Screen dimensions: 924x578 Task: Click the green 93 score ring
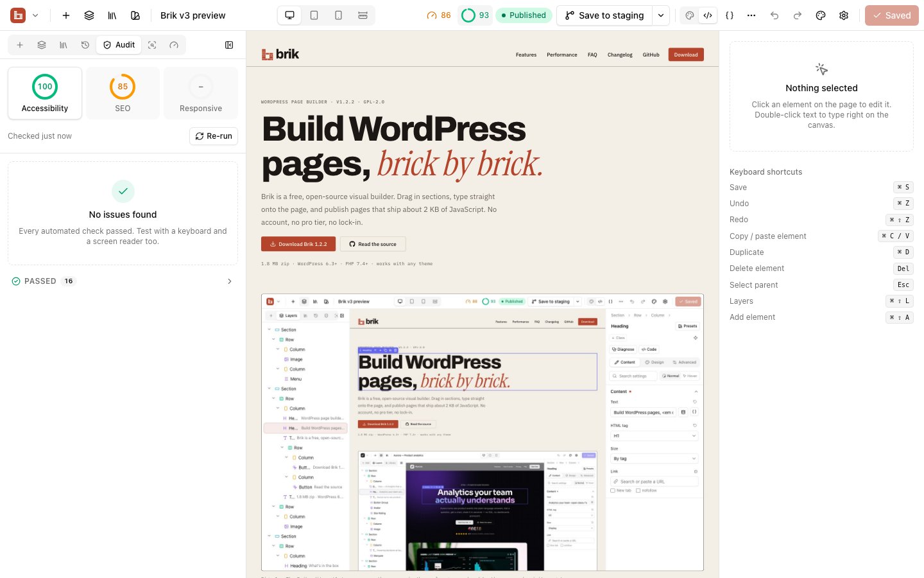click(475, 15)
